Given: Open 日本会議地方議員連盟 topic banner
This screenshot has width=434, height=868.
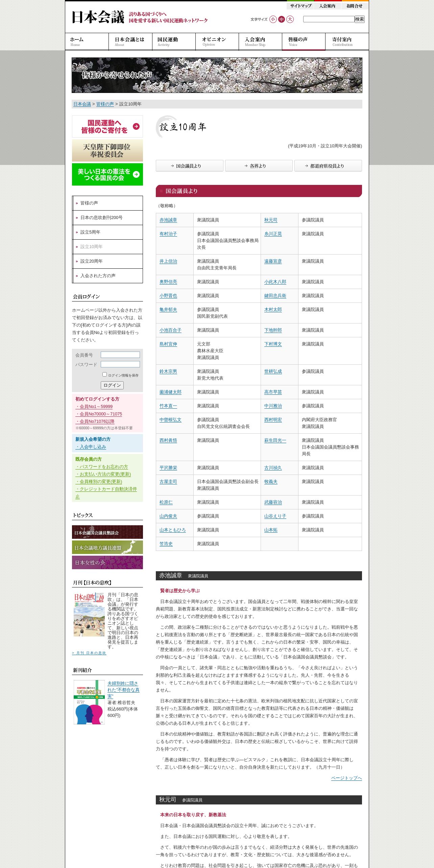Looking at the screenshot, I should point(107,547).
